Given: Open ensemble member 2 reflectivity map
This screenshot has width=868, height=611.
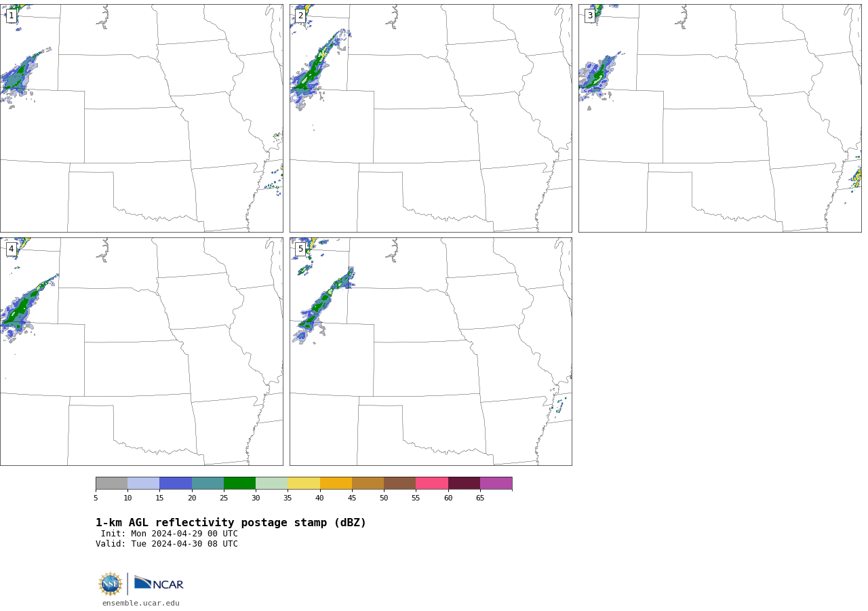Looking at the screenshot, I should [x=431, y=118].
